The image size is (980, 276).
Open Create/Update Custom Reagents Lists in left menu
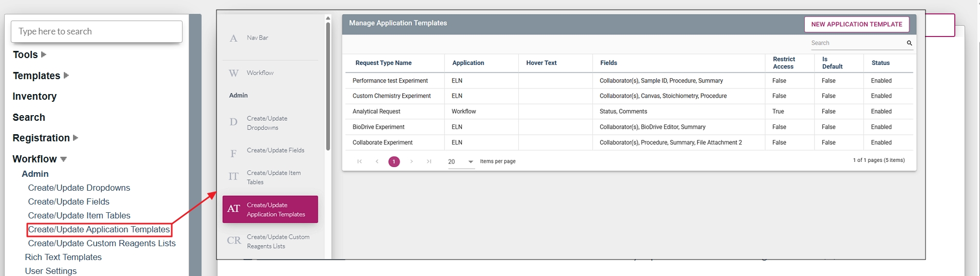(x=102, y=243)
